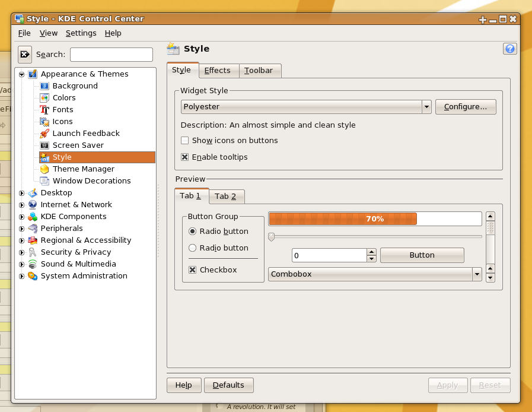532x412 pixels.
Task: Select preview Tab 2
Action: coord(227,197)
